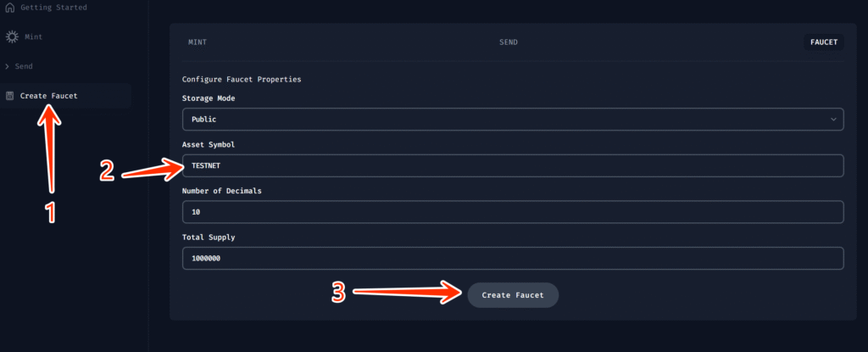Click the Number of Decimals field
Screen dimensions: 868x352
coord(513,212)
